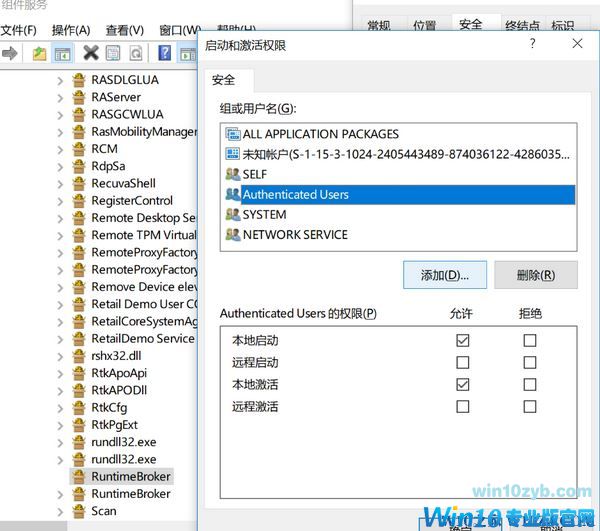600x531 pixels.
Task: Close the 启动和激活权限 dialog
Action: tap(577, 43)
